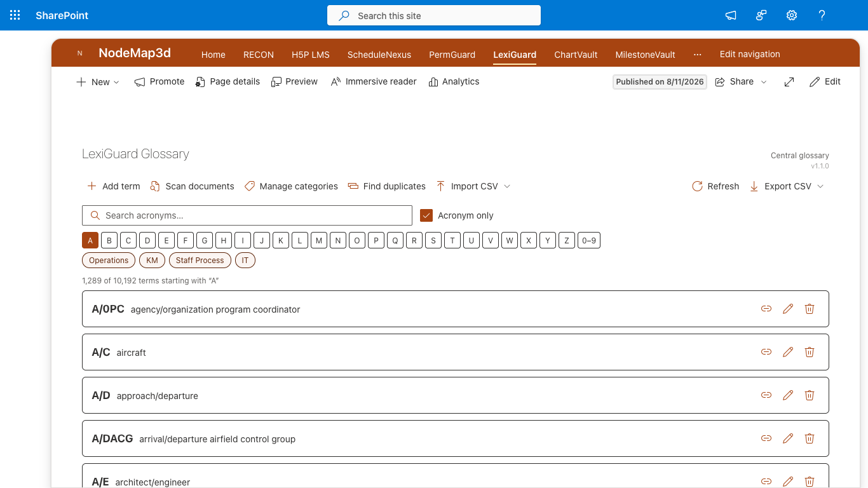868x488 pixels.
Task: Click the NodeMap3d site logo
Action: tap(80, 53)
